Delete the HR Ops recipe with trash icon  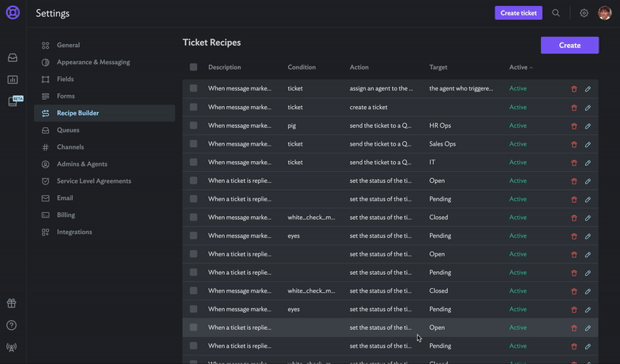pos(574,125)
